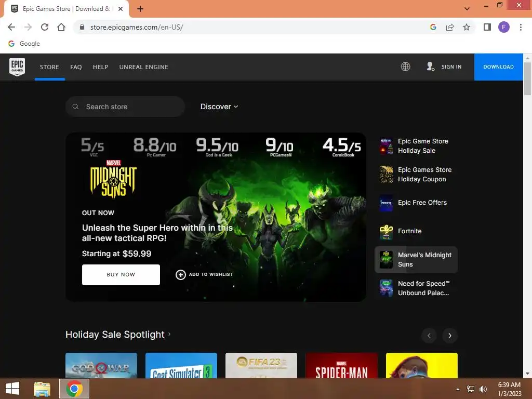Screen dimensions: 532x399
Task: Open File Explorer from taskbar
Action: [42, 389]
